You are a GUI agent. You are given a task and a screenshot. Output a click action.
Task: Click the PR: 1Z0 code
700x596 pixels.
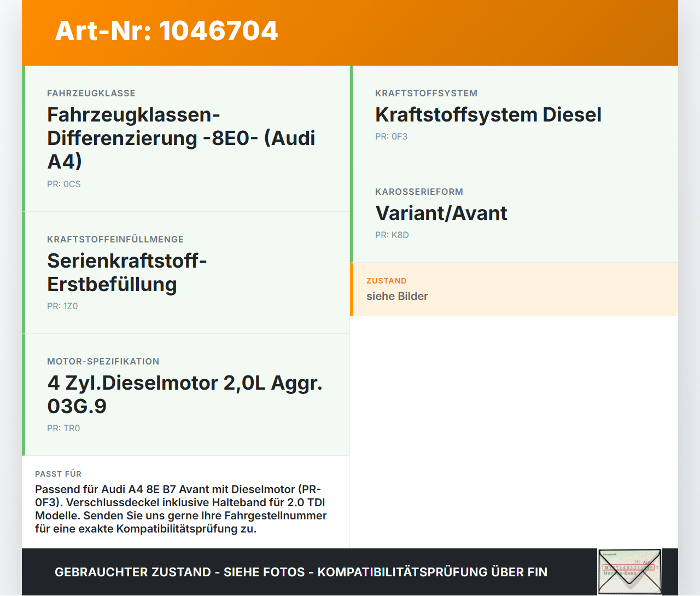(62, 306)
